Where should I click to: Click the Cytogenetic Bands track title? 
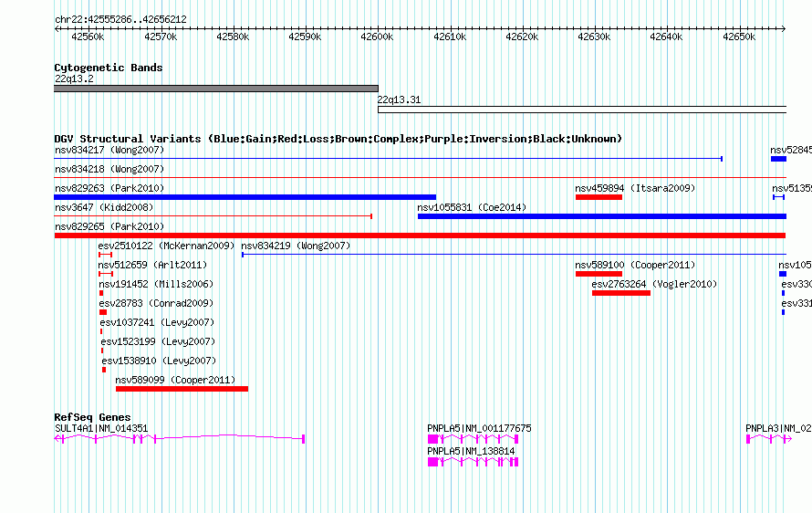point(109,68)
